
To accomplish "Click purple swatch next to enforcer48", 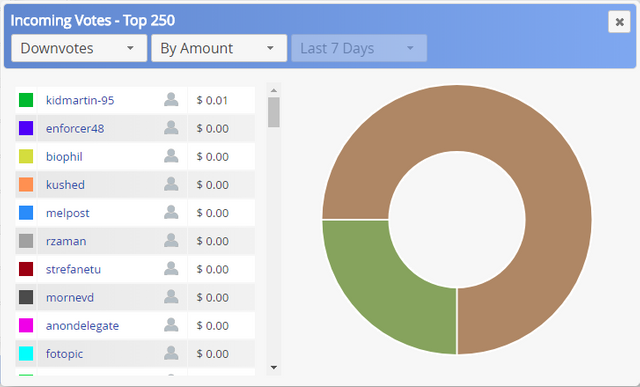I will [x=26, y=128].
